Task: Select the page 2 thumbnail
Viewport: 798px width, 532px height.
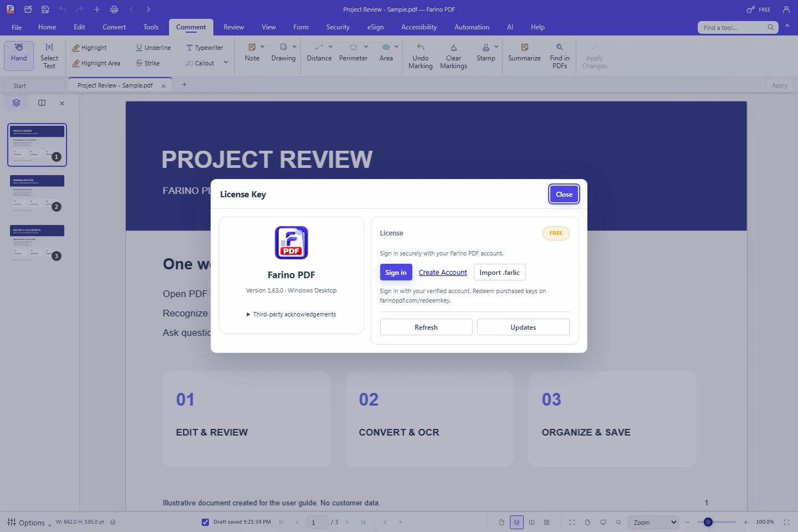Action: [37, 194]
